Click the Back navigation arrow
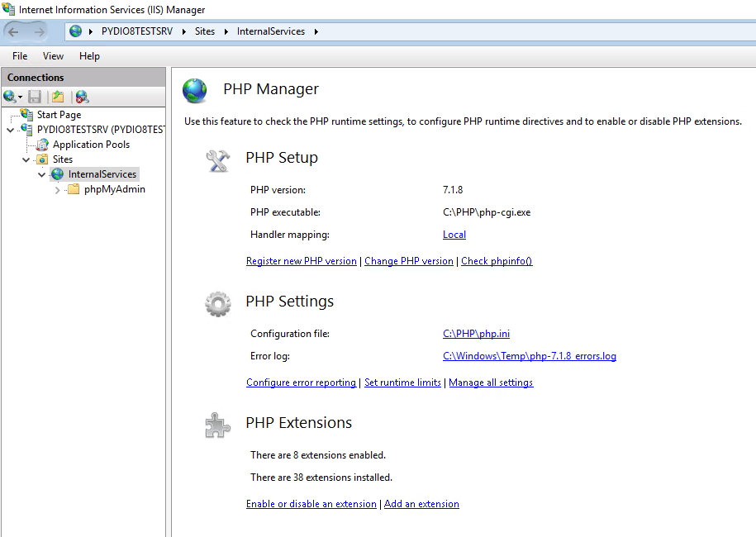The image size is (756, 537). [13, 32]
